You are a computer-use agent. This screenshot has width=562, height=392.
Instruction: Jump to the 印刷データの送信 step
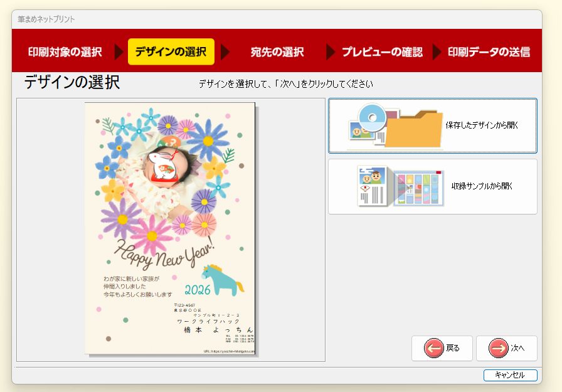[489, 52]
